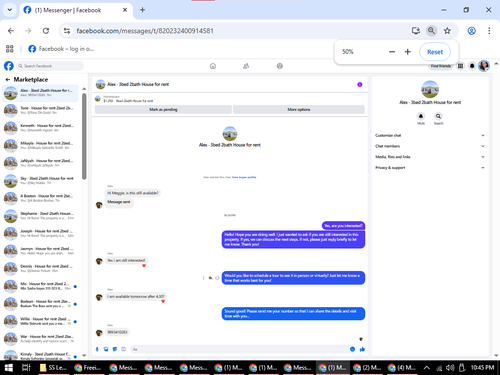500x375 pixels.
Task: Click the install app icon in address bar
Action: [x=416, y=31]
